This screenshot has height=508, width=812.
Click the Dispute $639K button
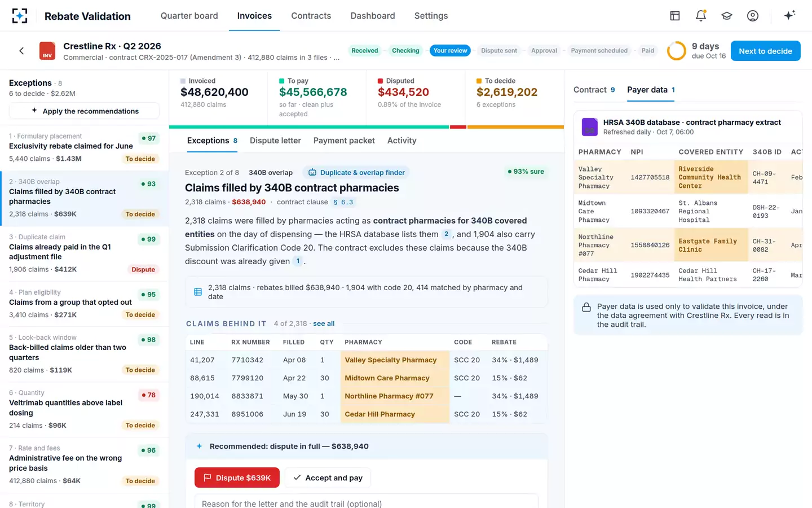click(237, 478)
